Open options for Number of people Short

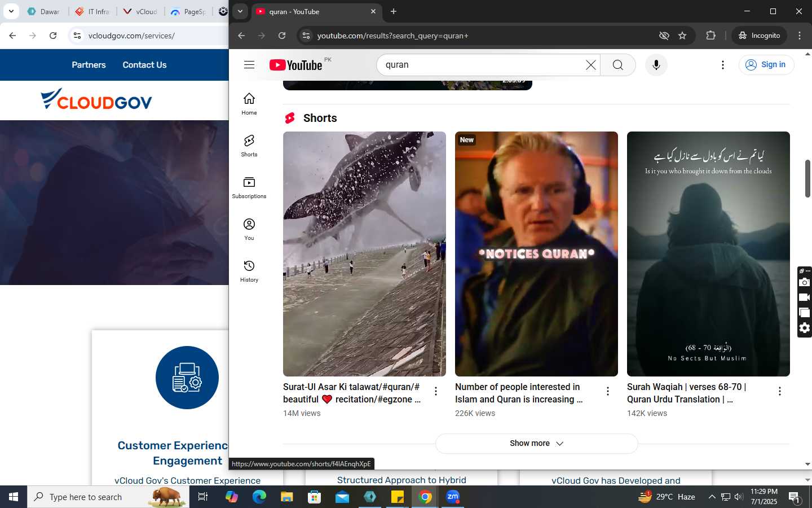click(608, 391)
